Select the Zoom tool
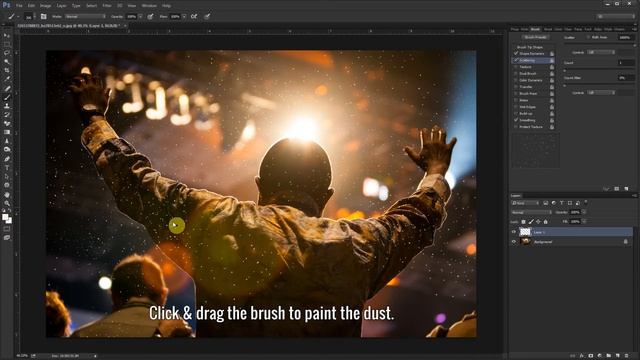The height and width of the screenshot is (360, 640). 7,203
